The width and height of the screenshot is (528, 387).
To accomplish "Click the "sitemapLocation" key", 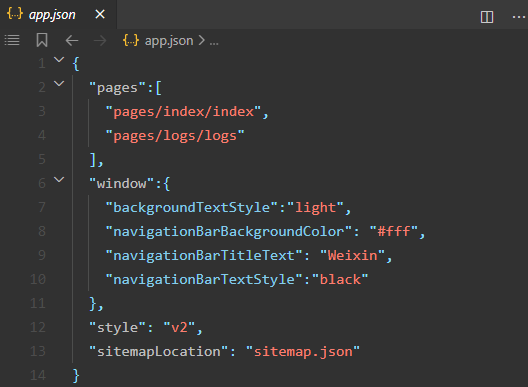I will pyautogui.click(x=159, y=351).
